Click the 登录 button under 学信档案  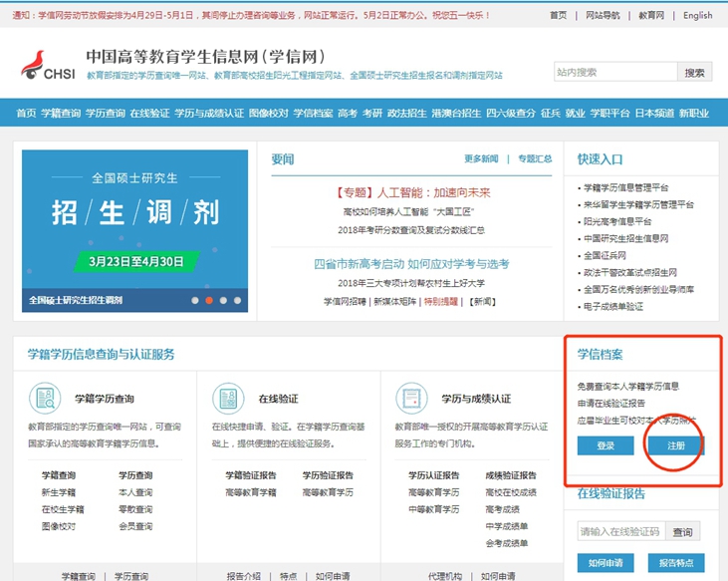click(x=606, y=445)
